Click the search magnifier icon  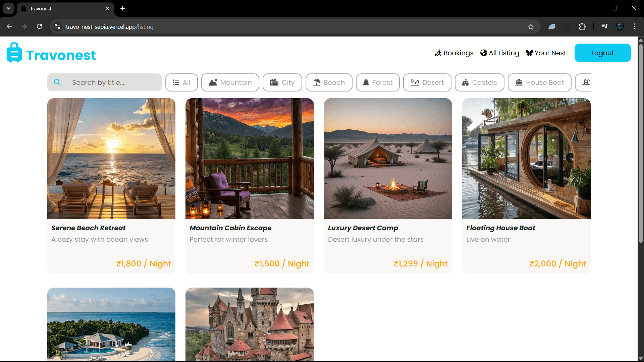coord(57,82)
